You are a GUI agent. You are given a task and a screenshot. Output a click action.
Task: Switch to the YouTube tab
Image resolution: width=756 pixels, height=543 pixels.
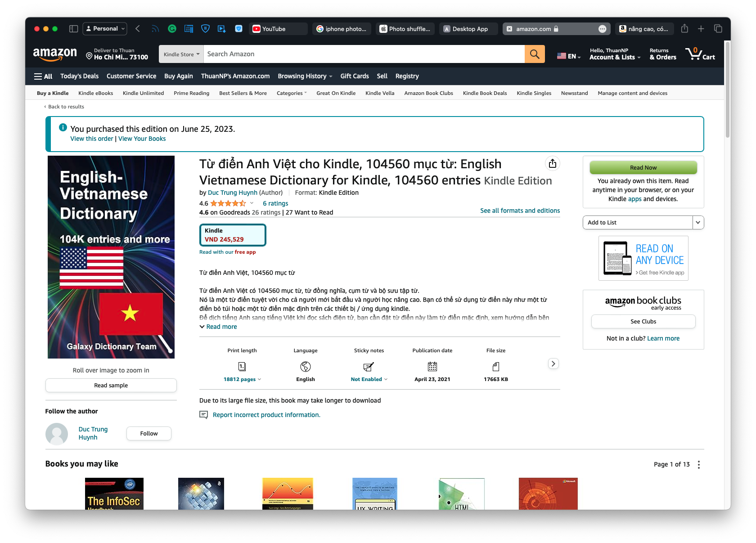pyautogui.click(x=279, y=29)
